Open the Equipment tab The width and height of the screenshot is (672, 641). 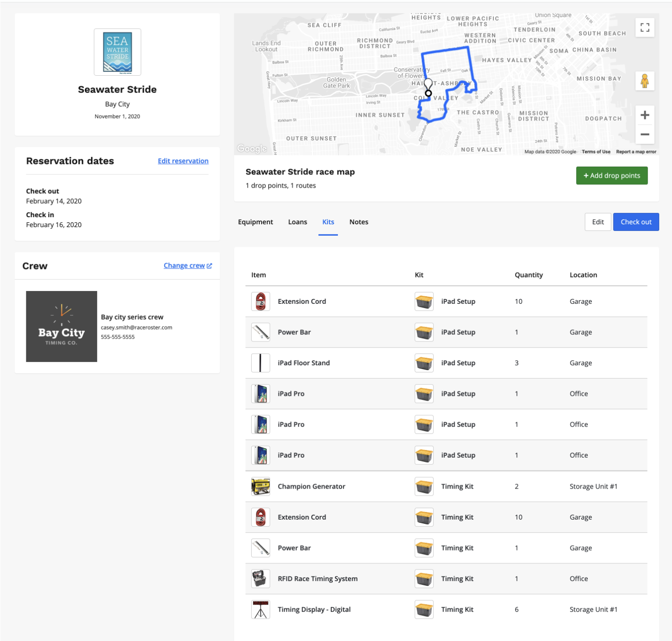tap(255, 222)
